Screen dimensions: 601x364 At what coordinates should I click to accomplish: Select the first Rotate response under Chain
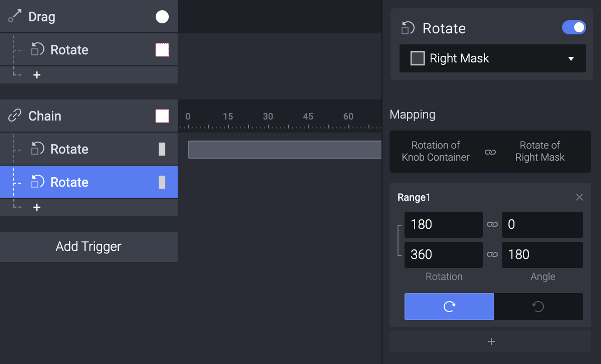point(89,149)
